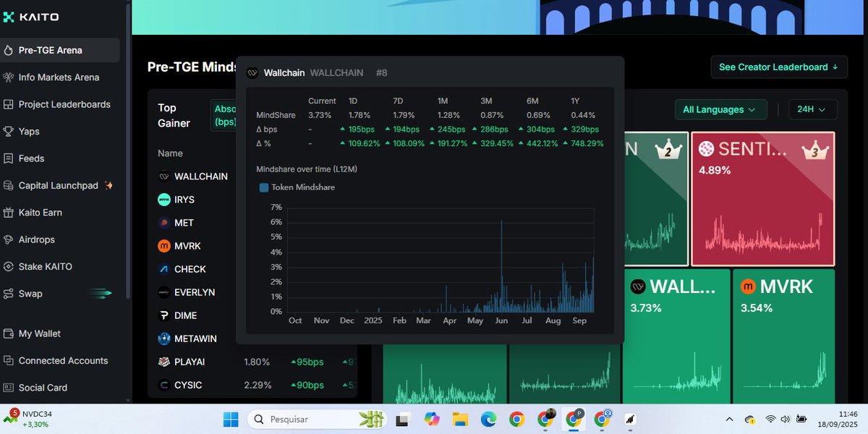The height and width of the screenshot is (434, 868).
Task: Click the WALLCHAIN token icon in Top Gainer list
Action: click(x=164, y=176)
